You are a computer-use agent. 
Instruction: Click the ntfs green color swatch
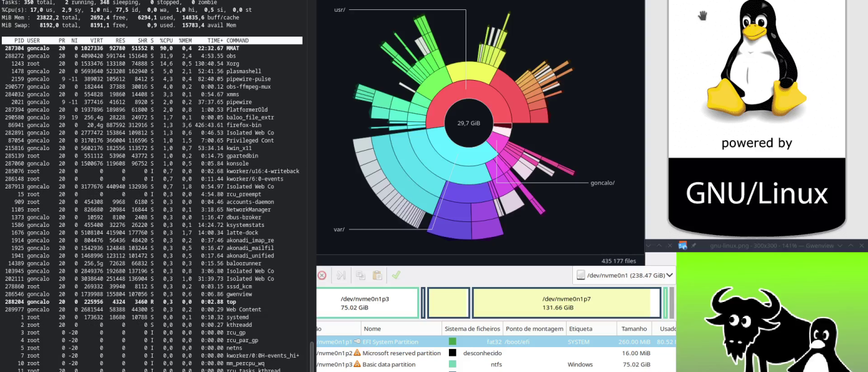pyautogui.click(x=453, y=365)
